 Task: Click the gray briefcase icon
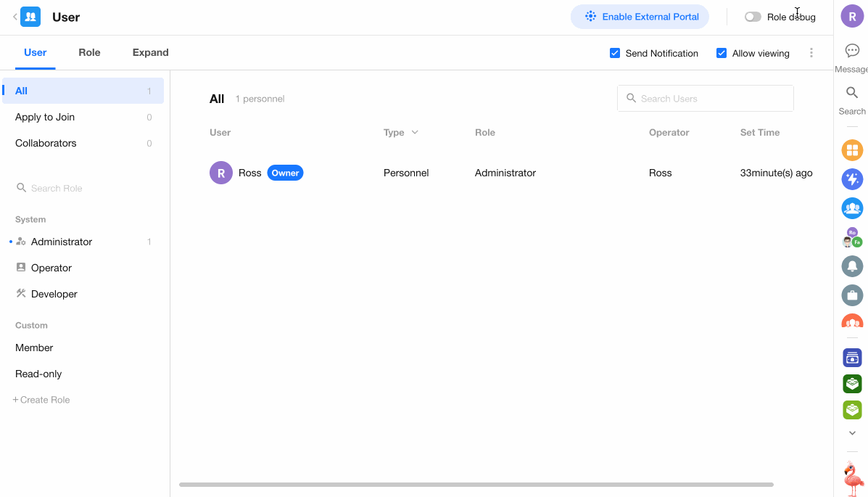pyautogui.click(x=852, y=295)
